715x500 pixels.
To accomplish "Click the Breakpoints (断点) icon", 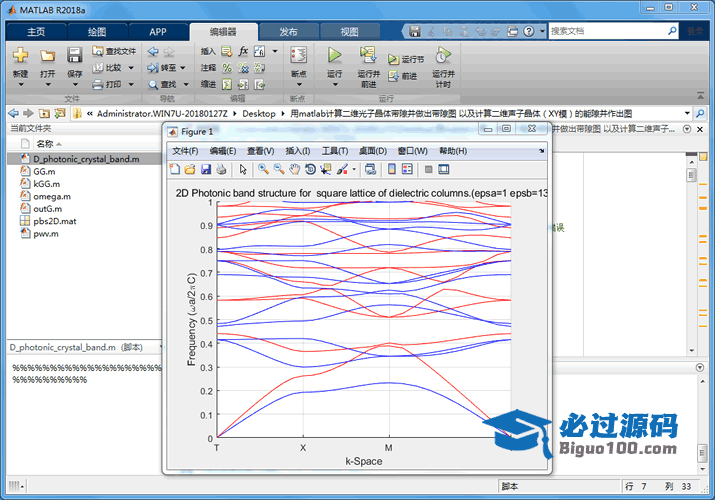I will pos(299,55).
